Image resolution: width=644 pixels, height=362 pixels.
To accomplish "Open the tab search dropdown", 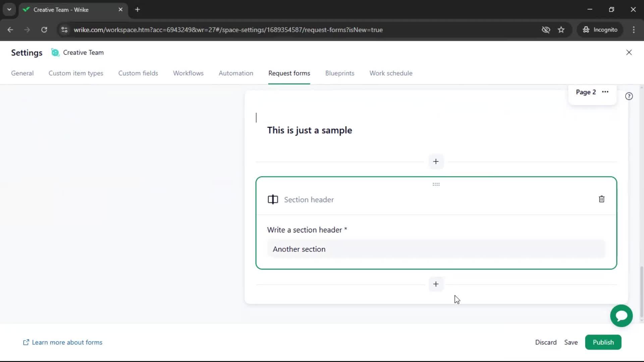I will [9, 9].
